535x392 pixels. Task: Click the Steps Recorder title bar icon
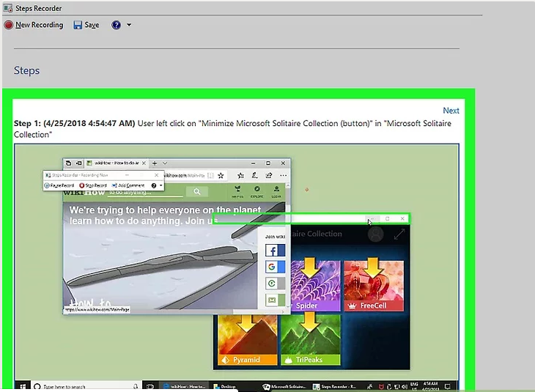click(8, 8)
